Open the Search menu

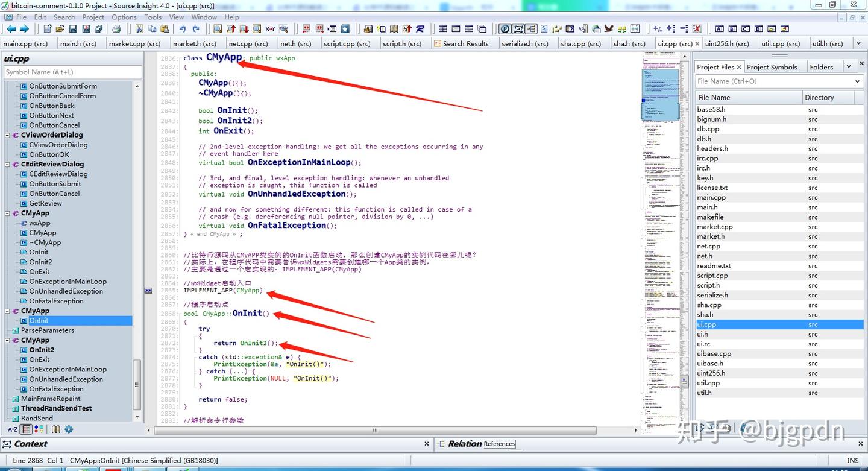tap(64, 17)
